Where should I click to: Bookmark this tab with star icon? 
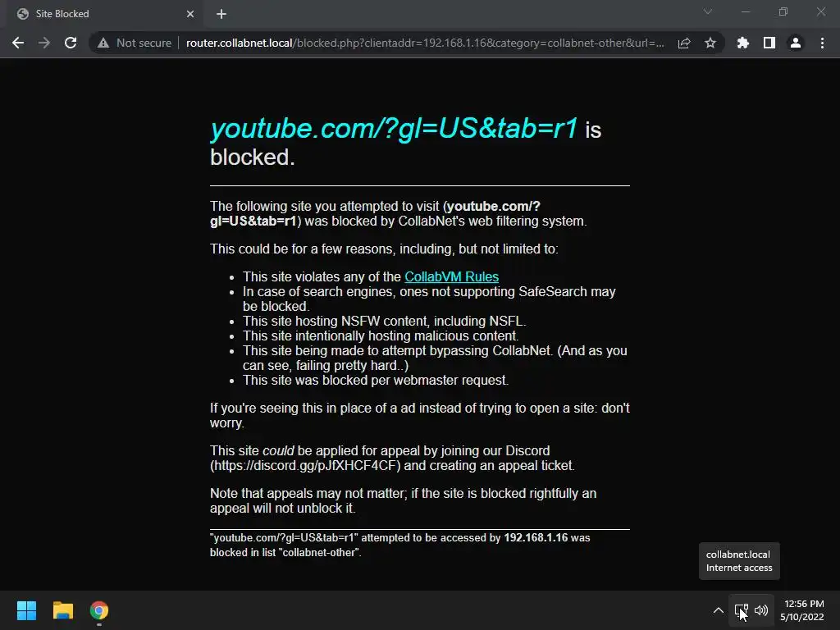(x=710, y=43)
